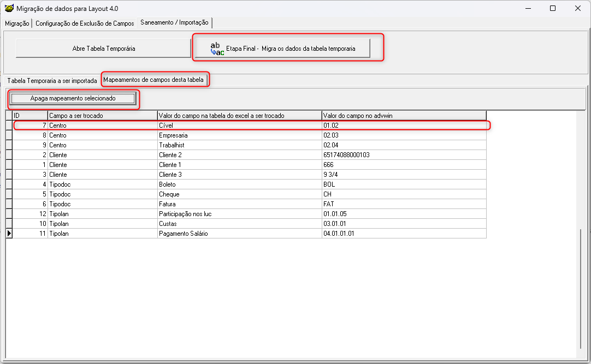
Task: Select the Trabalhist cell
Action: pyautogui.click(x=240, y=145)
